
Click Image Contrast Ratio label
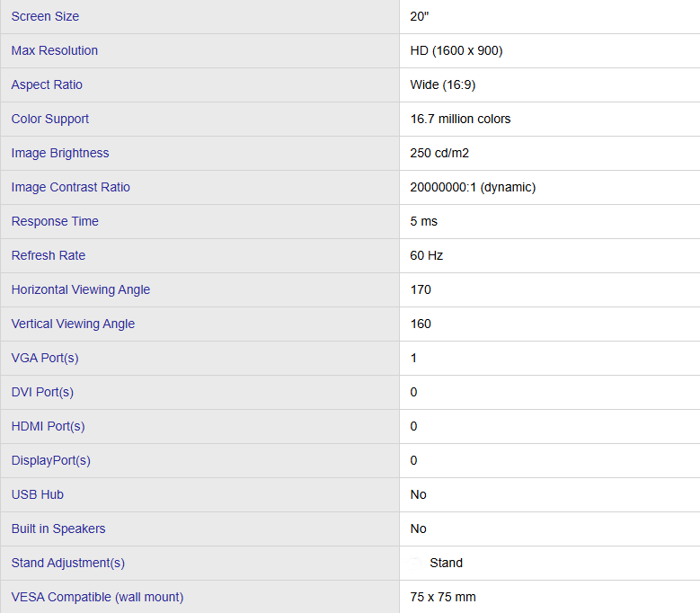point(70,187)
